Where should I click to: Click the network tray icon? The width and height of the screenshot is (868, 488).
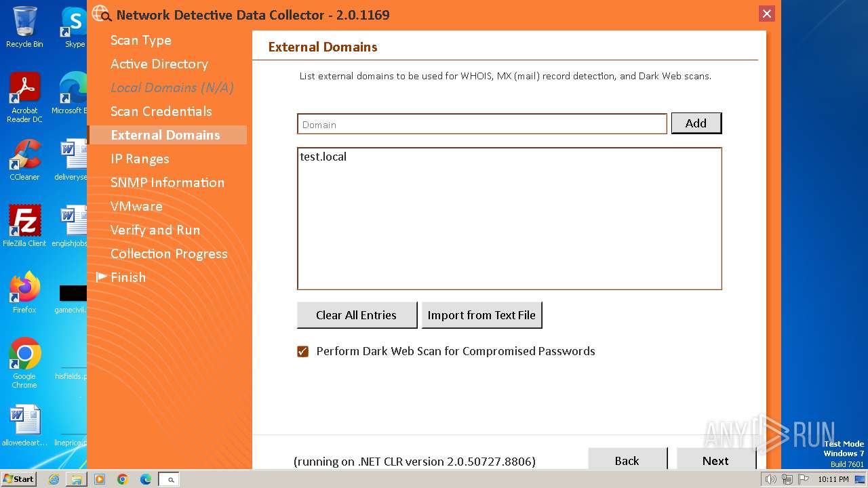(787, 479)
